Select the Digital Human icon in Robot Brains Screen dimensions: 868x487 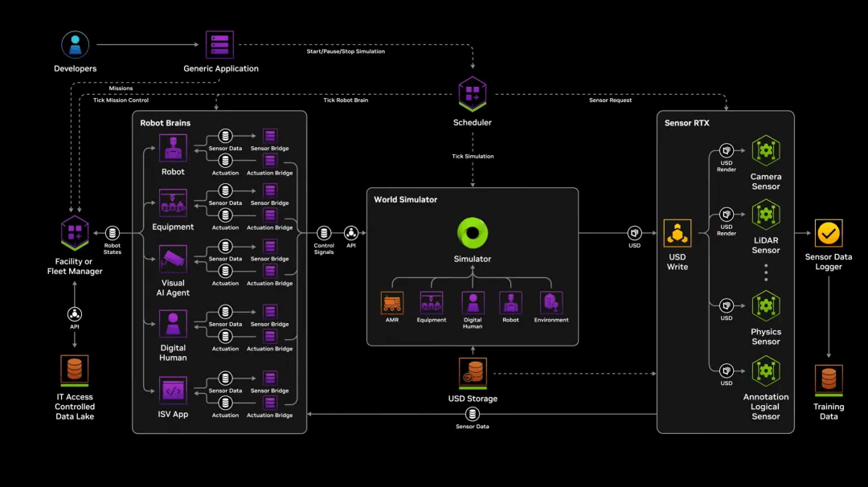(x=172, y=325)
